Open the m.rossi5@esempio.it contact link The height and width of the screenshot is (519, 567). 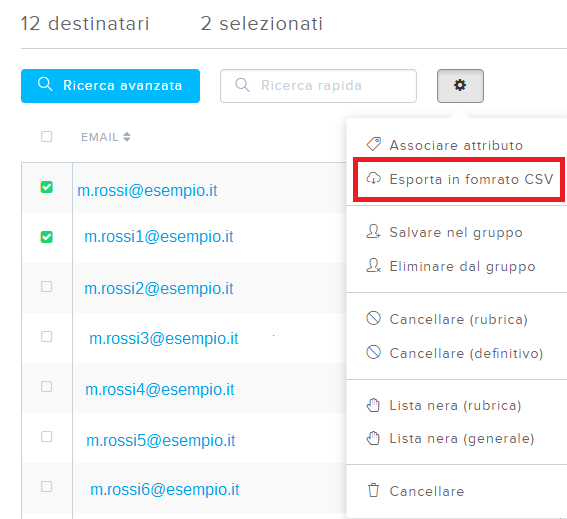[x=161, y=441]
